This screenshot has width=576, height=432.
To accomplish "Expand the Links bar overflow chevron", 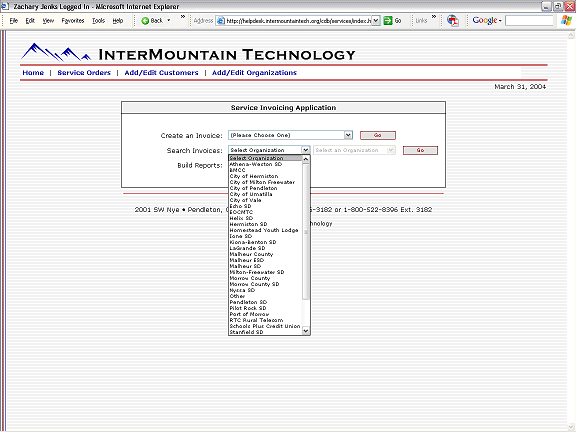I will [x=434, y=17].
